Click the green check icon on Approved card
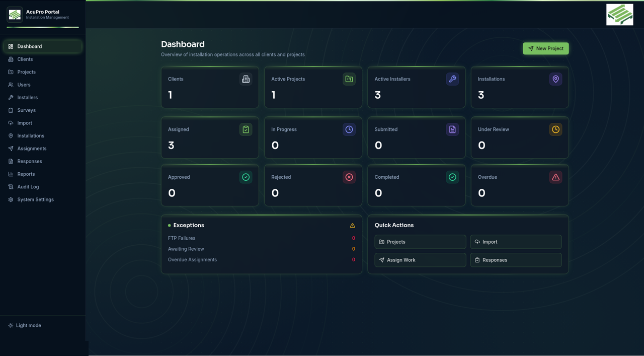The width and height of the screenshot is (644, 356). click(x=246, y=177)
